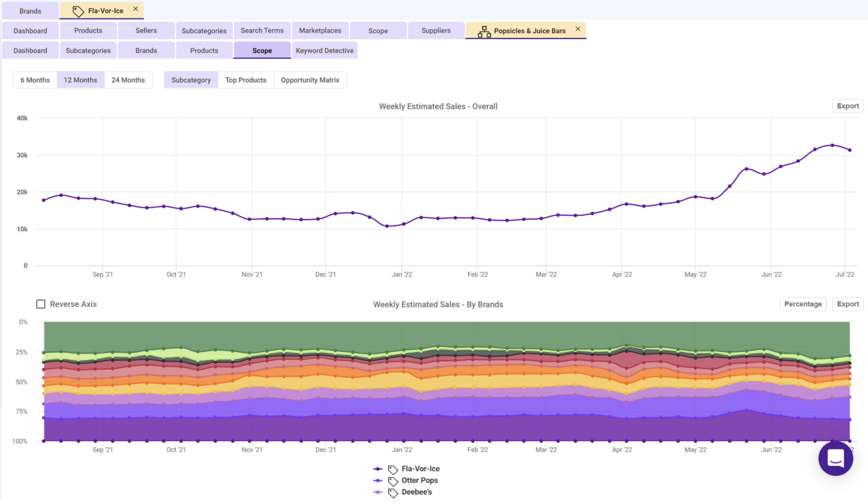Toggle Percentage view for brands chart
The width and height of the screenshot is (868, 504).
803,304
